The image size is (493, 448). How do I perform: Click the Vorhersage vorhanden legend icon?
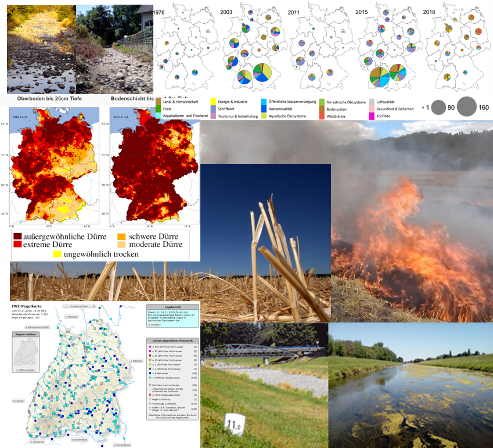click(x=150, y=404)
